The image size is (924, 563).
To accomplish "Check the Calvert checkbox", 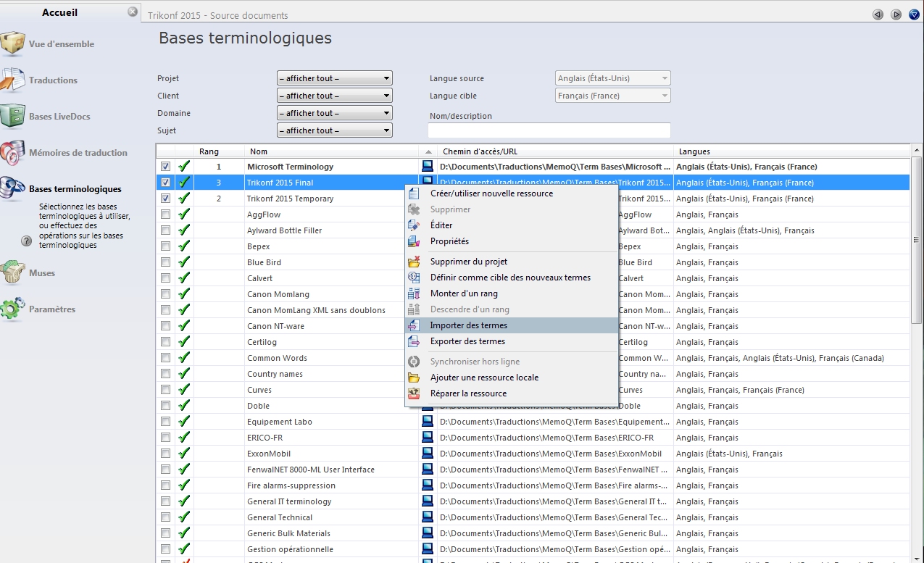I will pyautogui.click(x=165, y=278).
